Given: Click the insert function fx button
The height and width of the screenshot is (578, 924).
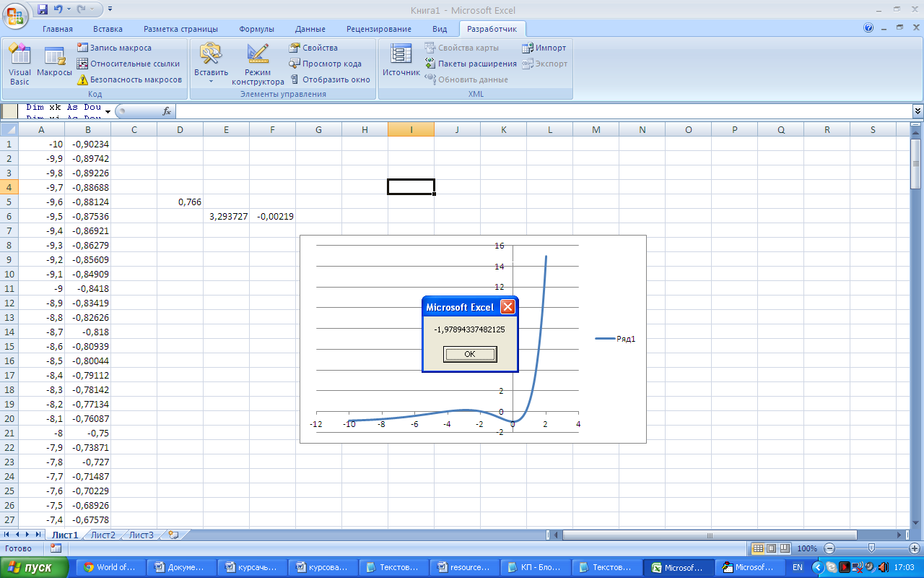Looking at the screenshot, I should (167, 111).
